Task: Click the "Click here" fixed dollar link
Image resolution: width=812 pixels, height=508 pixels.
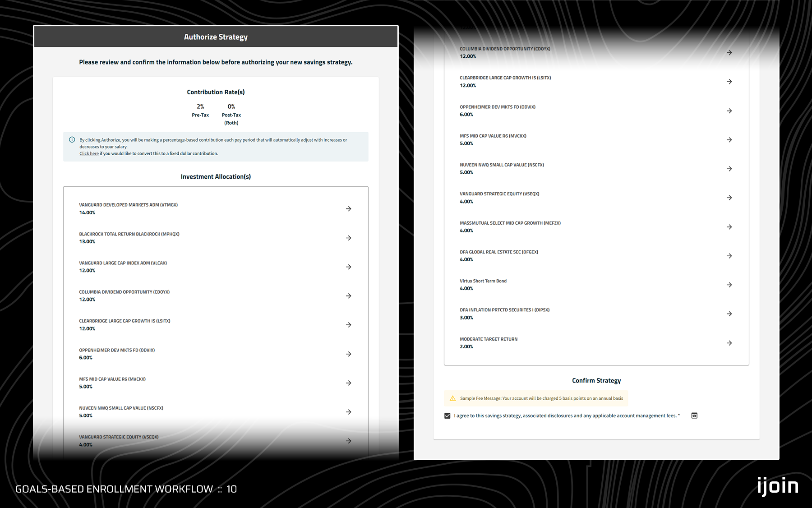Action: [89, 153]
